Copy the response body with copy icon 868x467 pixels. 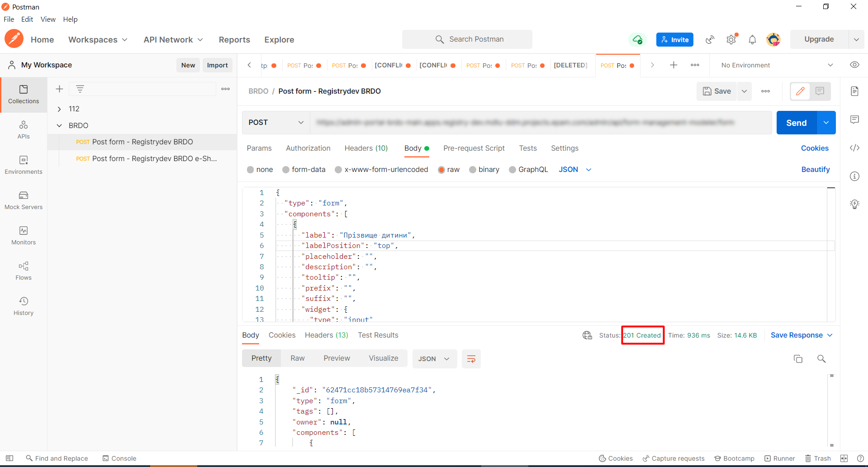click(798, 359)
